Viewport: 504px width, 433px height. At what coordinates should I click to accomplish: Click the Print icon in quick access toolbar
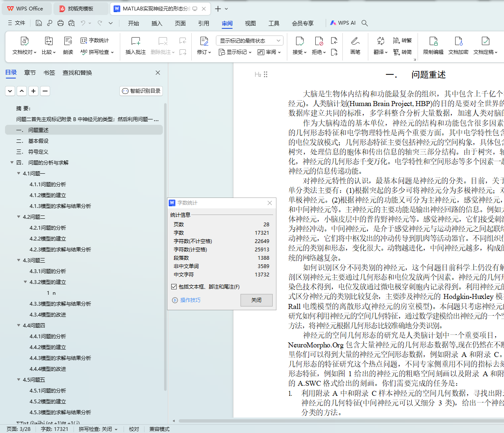[61, 23]
